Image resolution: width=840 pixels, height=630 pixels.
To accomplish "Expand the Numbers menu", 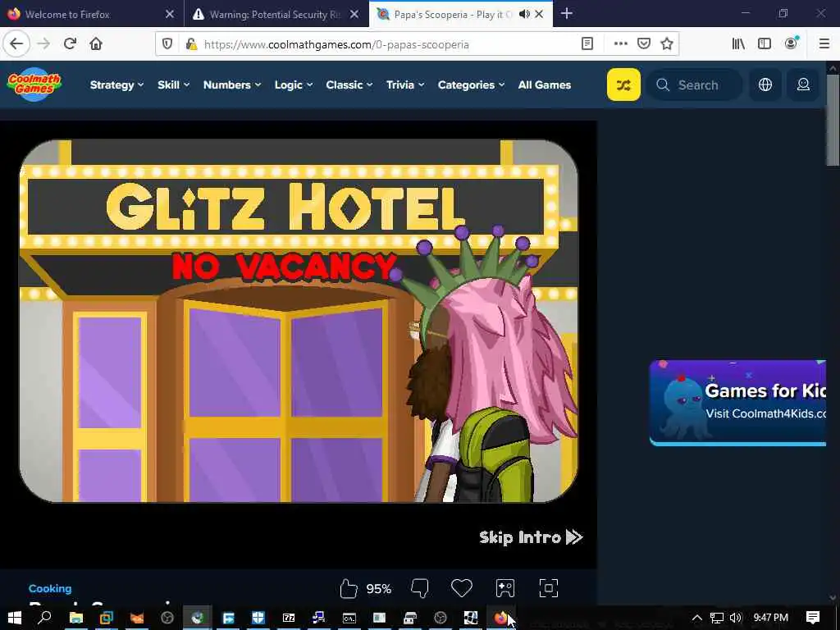I will pyautogui.click(x=232, y=84).
